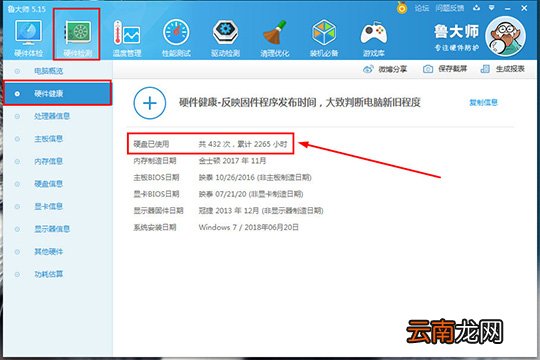Click the plus circle icon

point(150,103)
